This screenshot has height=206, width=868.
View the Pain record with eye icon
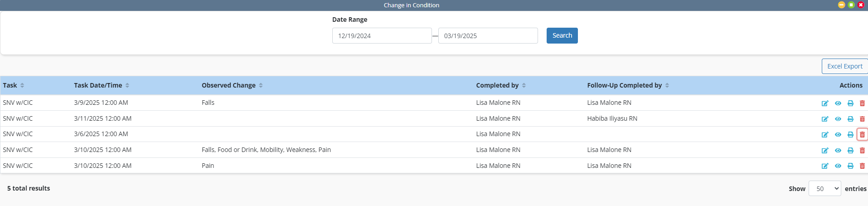[x=838, y=166]
